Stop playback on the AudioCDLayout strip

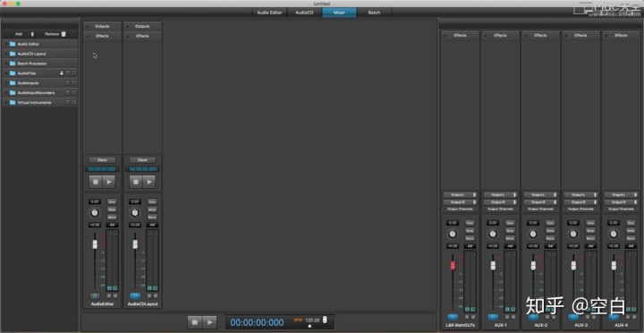point(136,182)
